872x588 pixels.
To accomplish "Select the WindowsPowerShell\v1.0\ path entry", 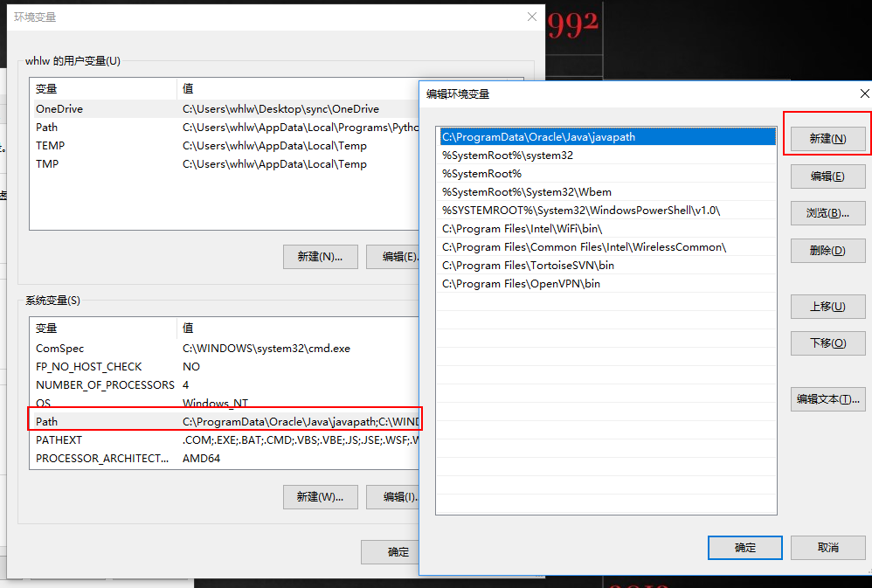I will 607,211.
